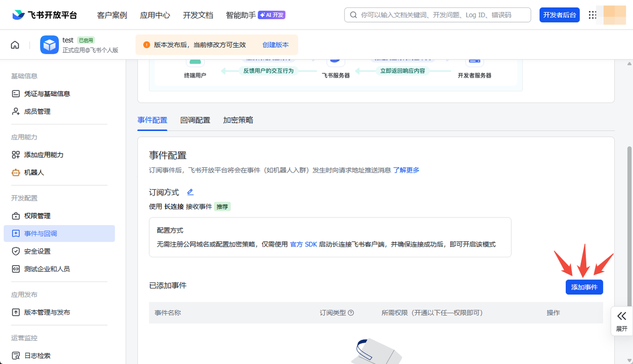633x364 pixels.
Task: Open the 创建版本 link
Action: tap(275, 44)
